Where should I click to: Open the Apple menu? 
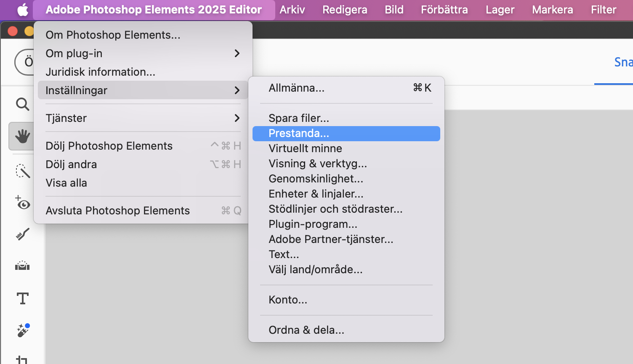pyautogui.click(x=23, y=10)
